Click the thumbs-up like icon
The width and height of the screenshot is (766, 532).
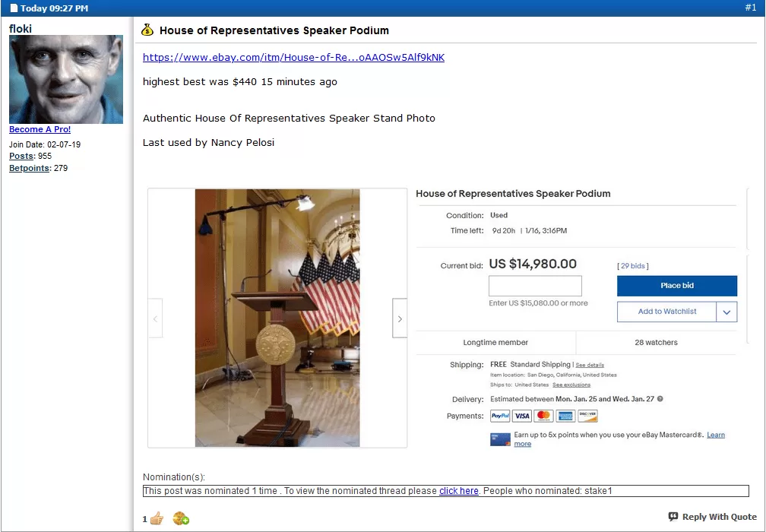pos(157,518)
